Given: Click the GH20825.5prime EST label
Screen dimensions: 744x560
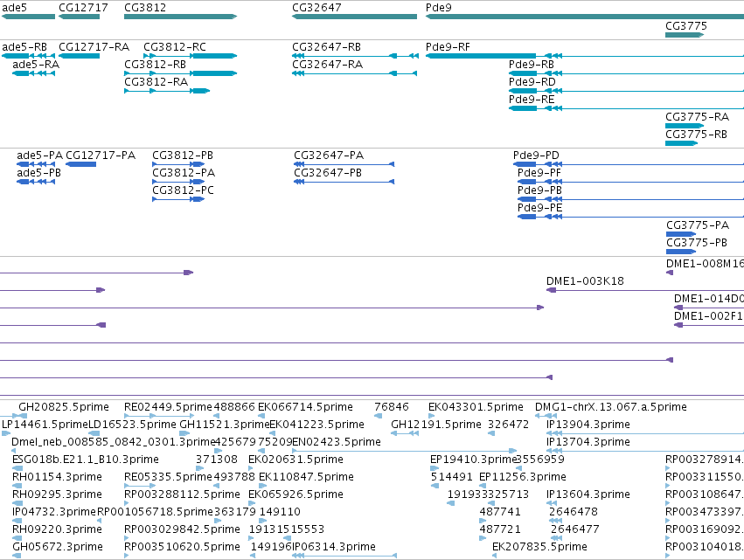Looking at the screenshot, I should click(64, 407).
